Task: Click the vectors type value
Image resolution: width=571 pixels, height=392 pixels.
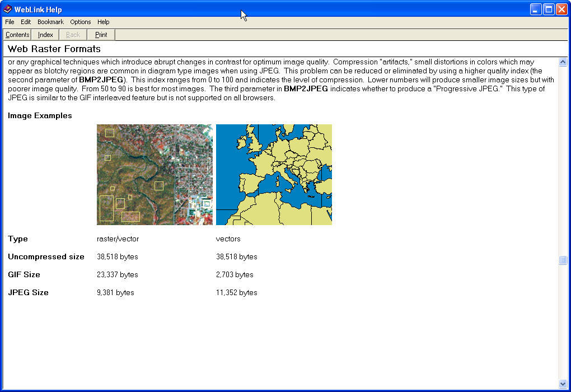Action: click(x=228, y=239)
